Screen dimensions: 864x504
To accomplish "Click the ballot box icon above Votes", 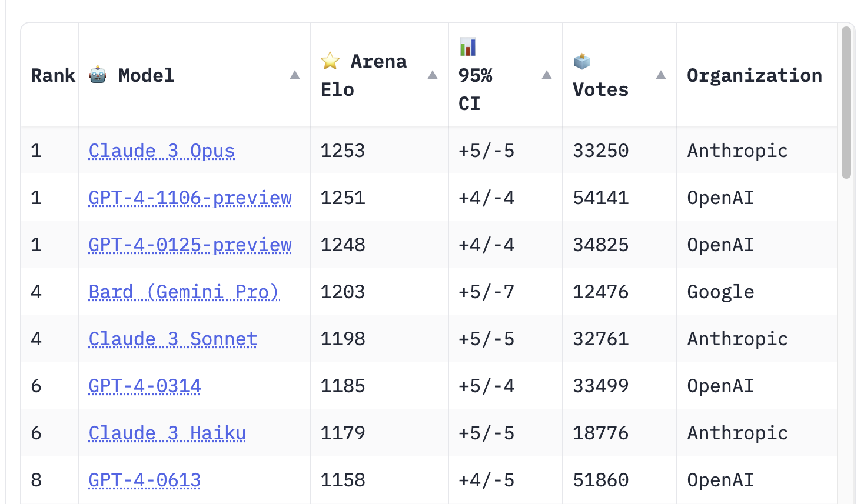I will point(581,61).
